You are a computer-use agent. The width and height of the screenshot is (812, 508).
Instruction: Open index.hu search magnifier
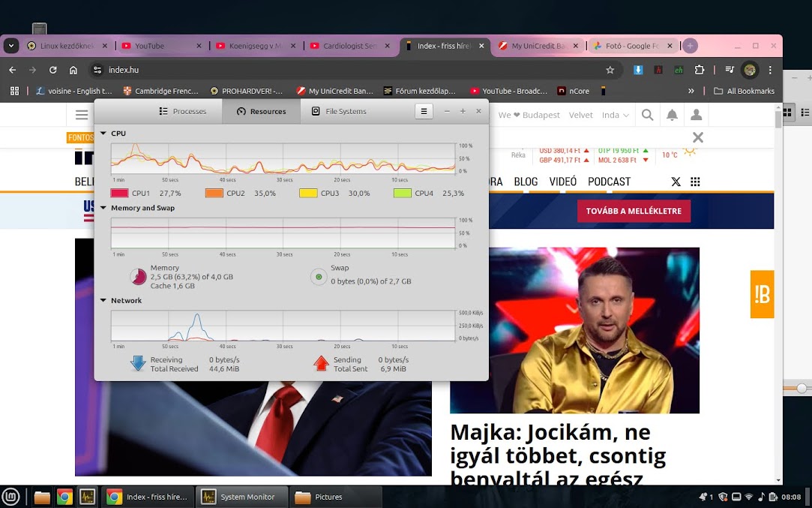pyautogui.click(x=647, y=115)
